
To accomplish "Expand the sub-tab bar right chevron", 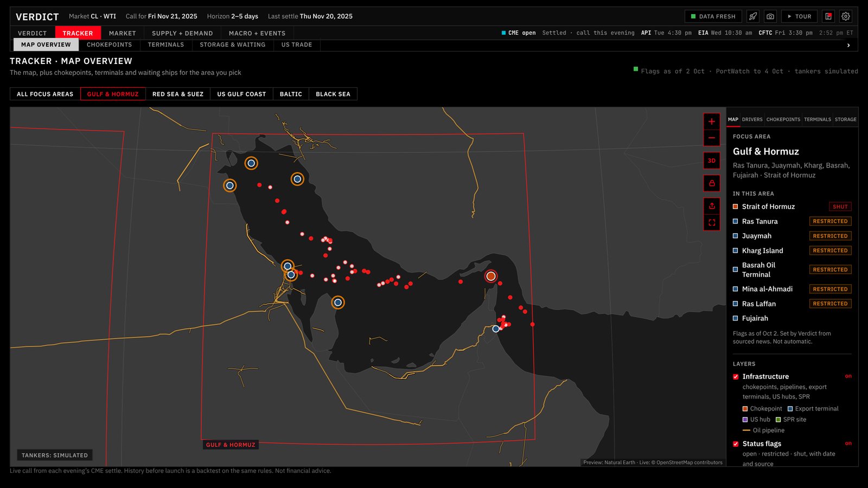I will coord(848,45).
